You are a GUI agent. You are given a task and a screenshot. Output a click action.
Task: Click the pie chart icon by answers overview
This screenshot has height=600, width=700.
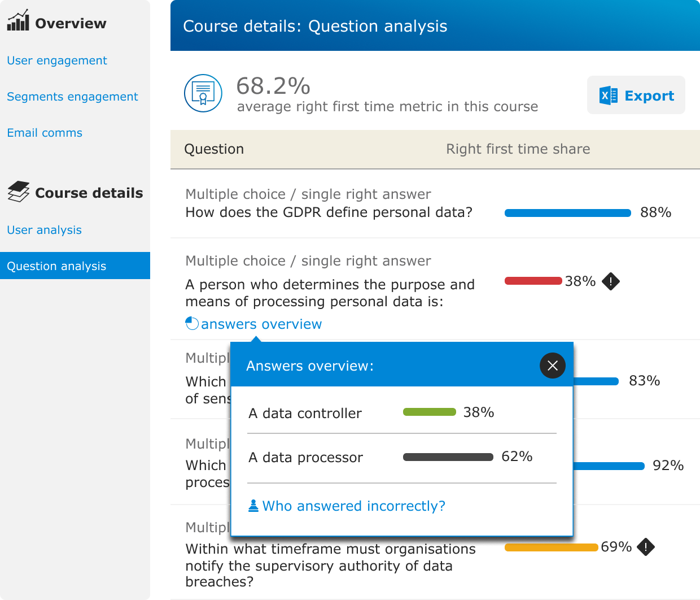pos(192,323)
